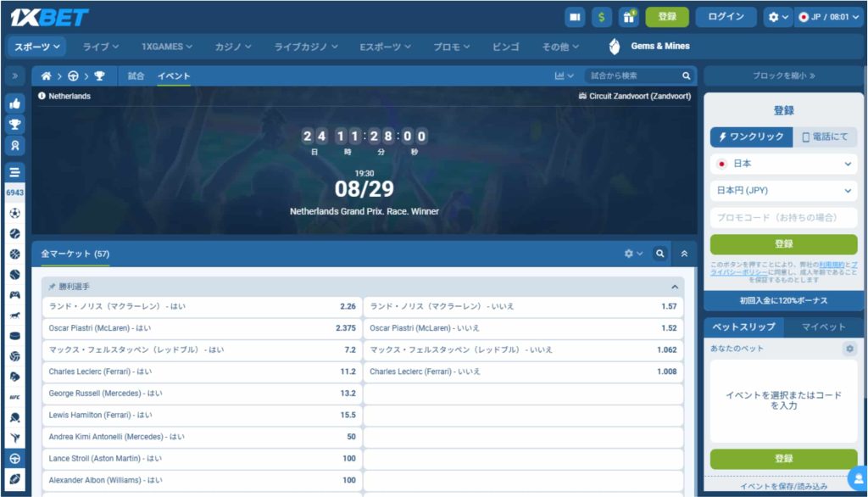Click the 1XBET logo
868x497 pixels.
click(x=49, y=18)
